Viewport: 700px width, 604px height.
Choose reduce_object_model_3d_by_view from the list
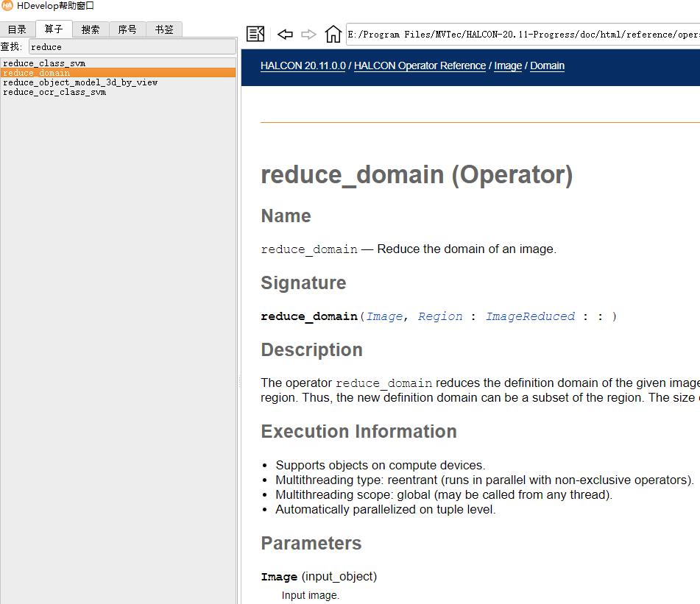(119, 82)
